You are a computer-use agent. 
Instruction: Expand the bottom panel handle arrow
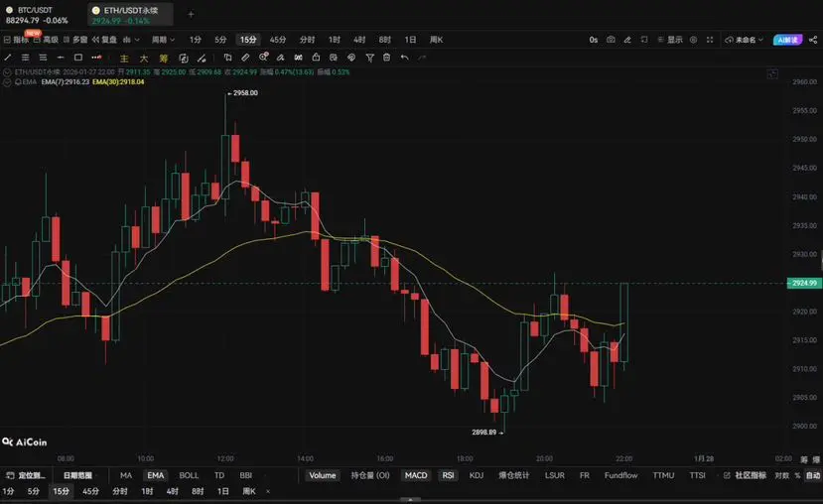410,500
